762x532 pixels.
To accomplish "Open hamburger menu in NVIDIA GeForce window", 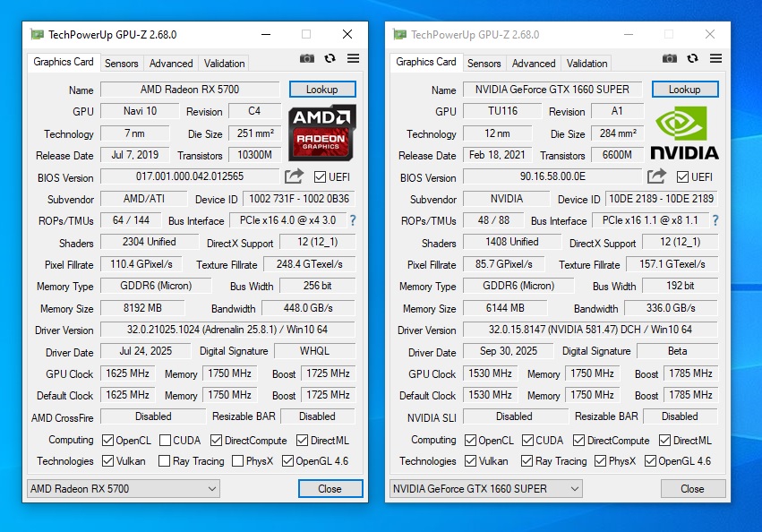I will click(x=715, y=58).
